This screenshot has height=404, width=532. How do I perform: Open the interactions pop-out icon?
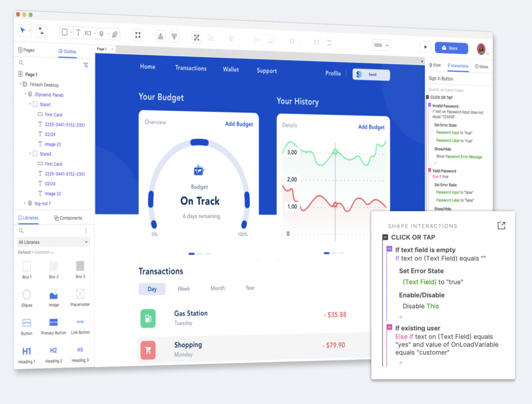(x=501, y=226)
